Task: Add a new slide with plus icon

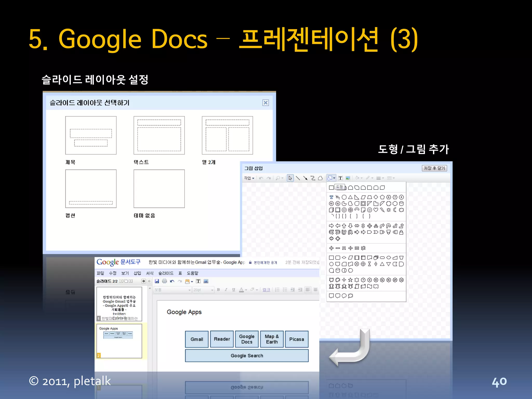Action: [x=121, y=281]
